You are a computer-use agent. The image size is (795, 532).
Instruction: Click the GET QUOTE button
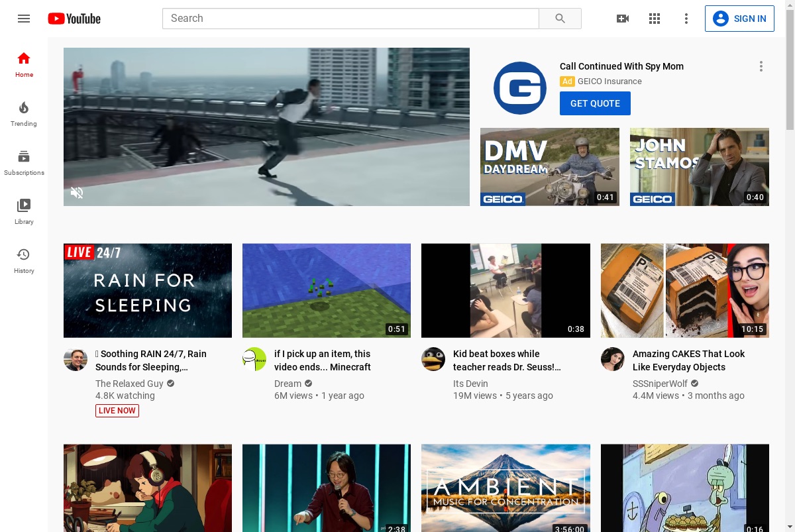click(595, 103)
